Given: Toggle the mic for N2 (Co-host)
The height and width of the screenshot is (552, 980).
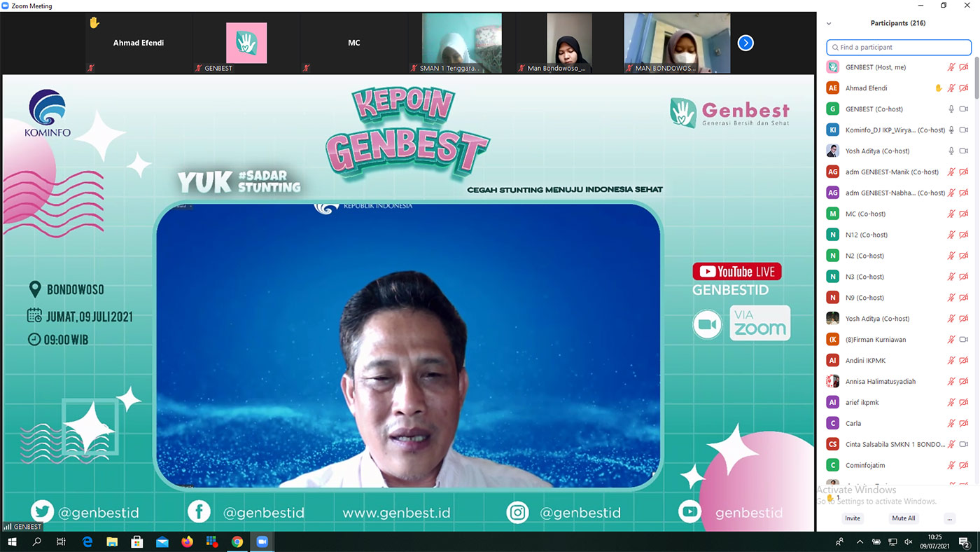Looking at the screenshot, I should coord(951,256).
